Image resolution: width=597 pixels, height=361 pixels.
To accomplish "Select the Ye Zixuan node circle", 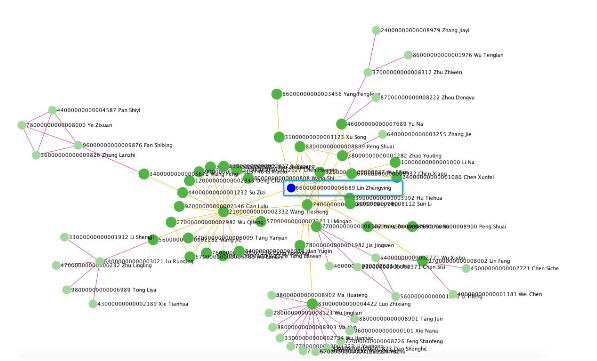I will [22, 125].
